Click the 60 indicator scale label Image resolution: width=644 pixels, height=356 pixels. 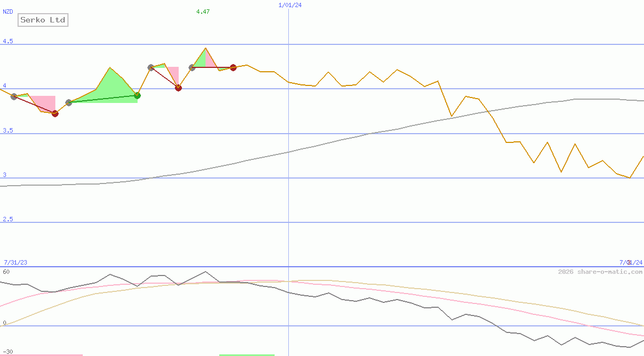pyautogui.click(x=6, y=272)
